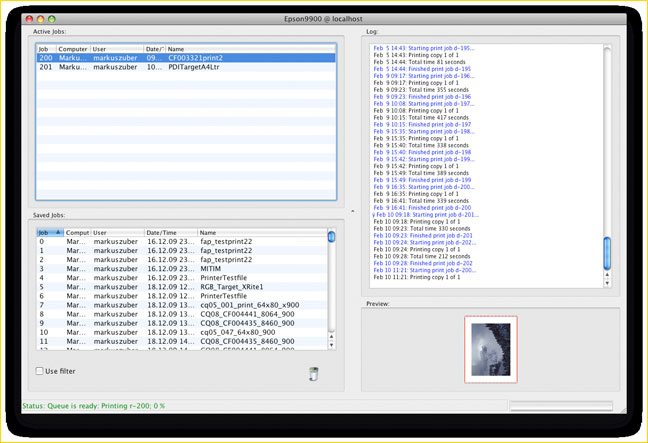Click the trash can delete icon
This screenshot has height=443, width=648.
[x=314, y=374]
